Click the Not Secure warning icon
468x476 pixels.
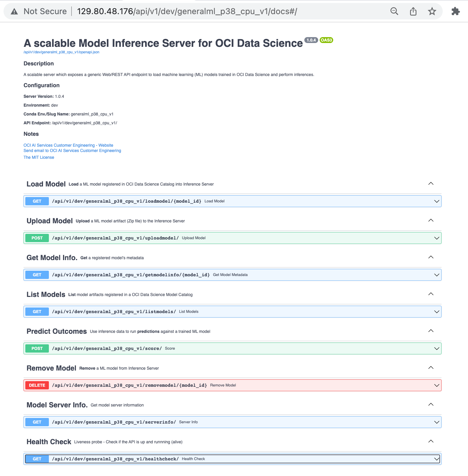14,11
